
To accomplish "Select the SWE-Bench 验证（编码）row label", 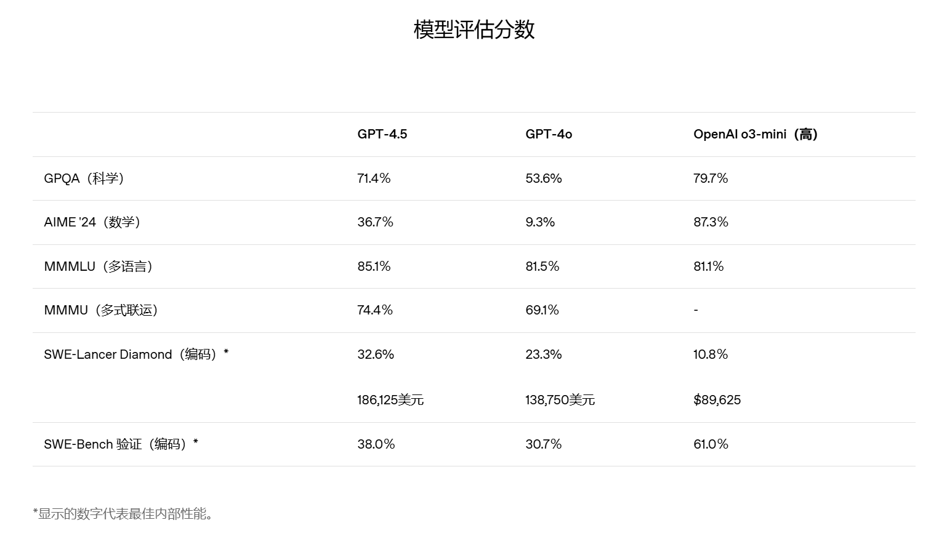I will [x=121, y=444].
